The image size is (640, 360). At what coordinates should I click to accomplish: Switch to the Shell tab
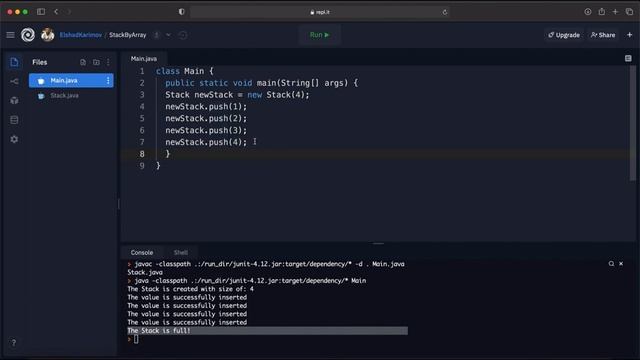181,253
